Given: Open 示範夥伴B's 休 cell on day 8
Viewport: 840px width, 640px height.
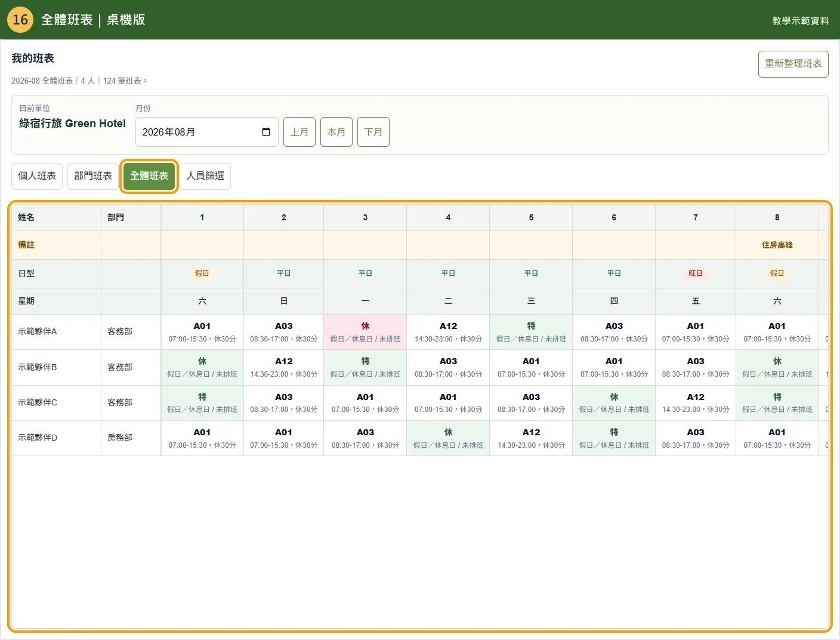Looking at the screenshot, I should click(777, 367).
